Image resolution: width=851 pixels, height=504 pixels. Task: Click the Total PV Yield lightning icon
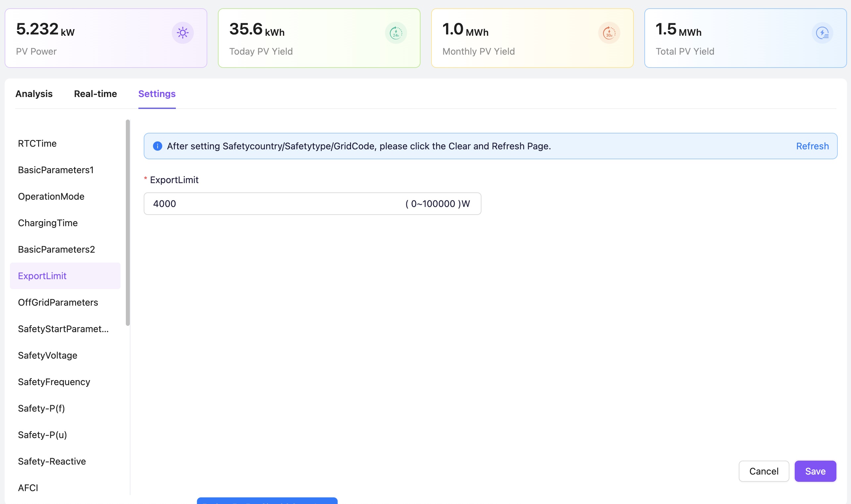point(822,33)
